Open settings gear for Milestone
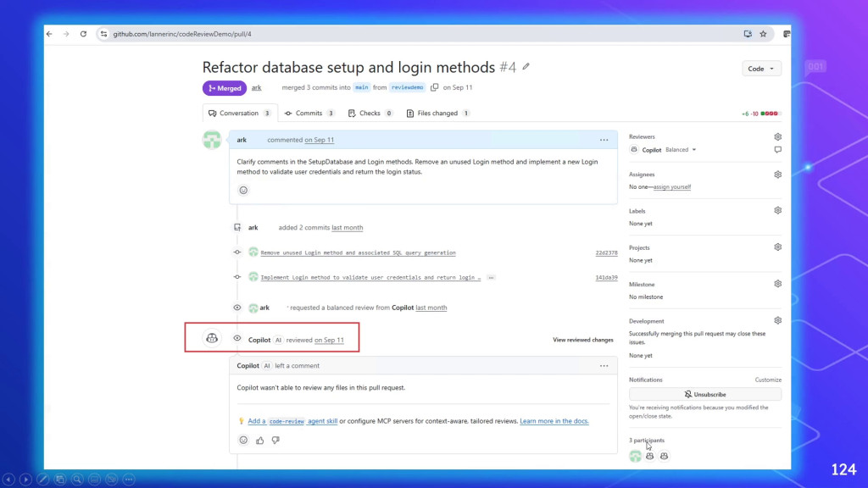Image resolution: width=868 pixels, height=488 pixels. (x=778, y=284)
